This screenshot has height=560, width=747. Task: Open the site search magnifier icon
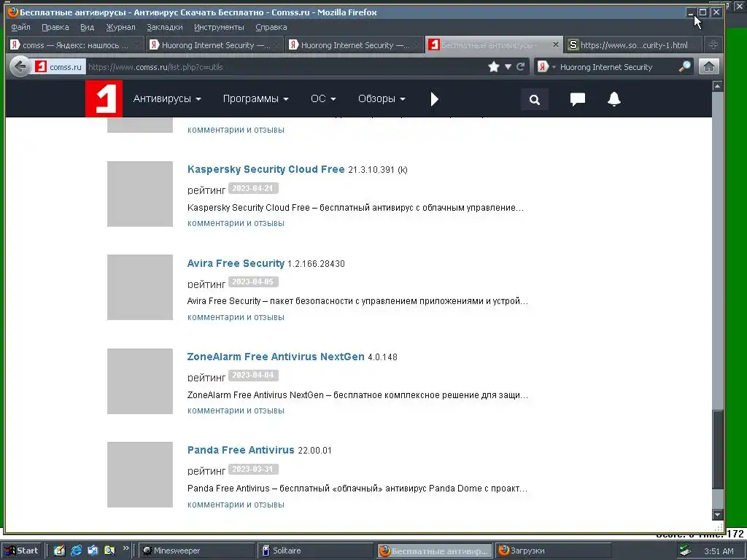pyautogui.click(x=535, y=99)
